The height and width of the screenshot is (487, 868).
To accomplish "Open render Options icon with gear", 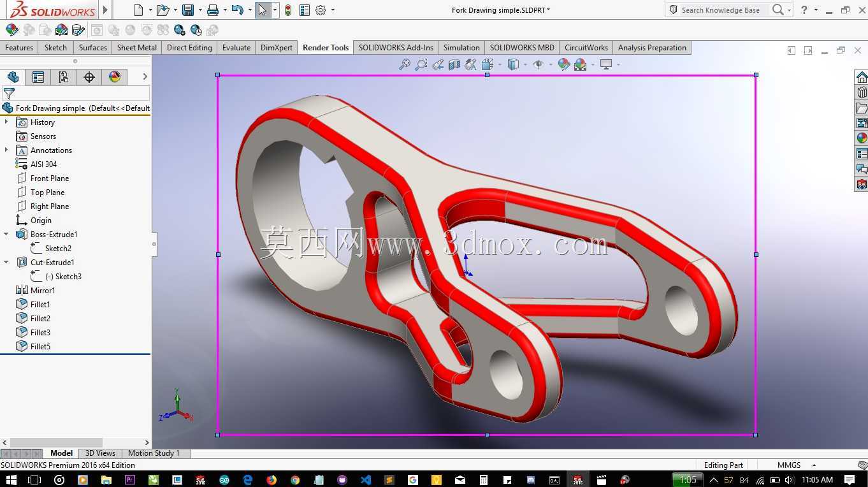I will (x=180, y=30).
